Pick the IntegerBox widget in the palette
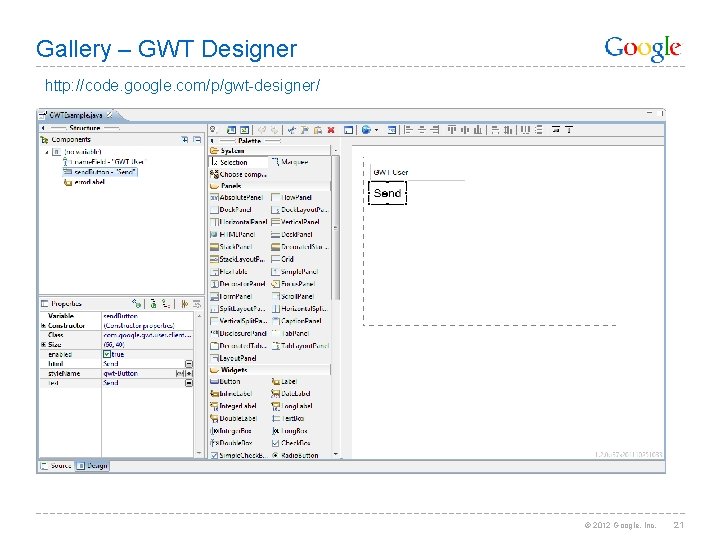This screenshot has height=540, width=720. (x=231, y=431)
